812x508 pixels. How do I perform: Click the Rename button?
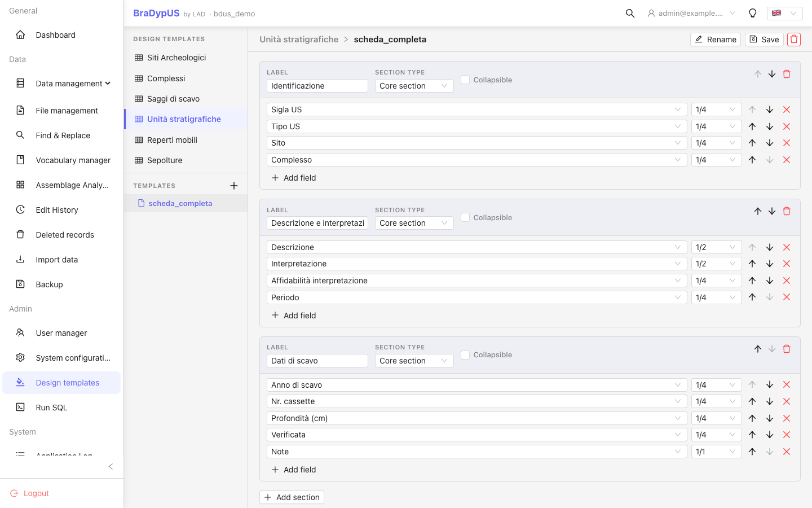[x=715, y=40]
